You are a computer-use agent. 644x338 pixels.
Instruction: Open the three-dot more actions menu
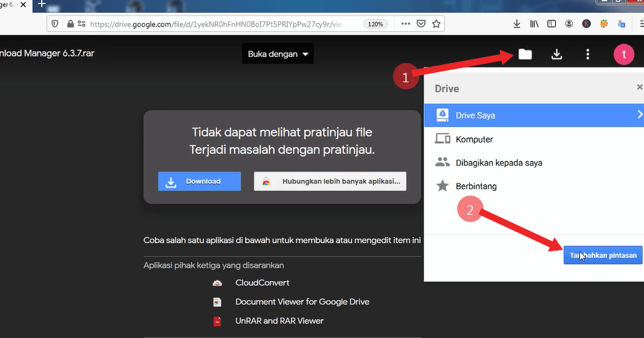[588, 54]
